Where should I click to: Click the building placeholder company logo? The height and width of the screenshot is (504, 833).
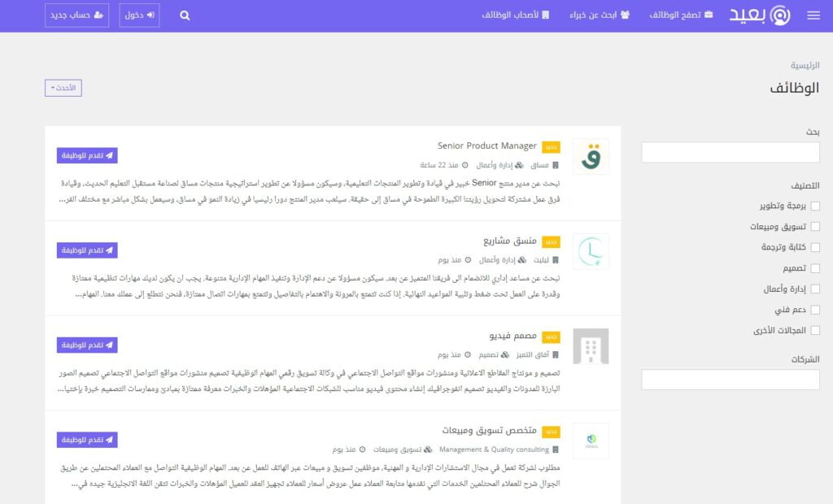click(590, 346)
